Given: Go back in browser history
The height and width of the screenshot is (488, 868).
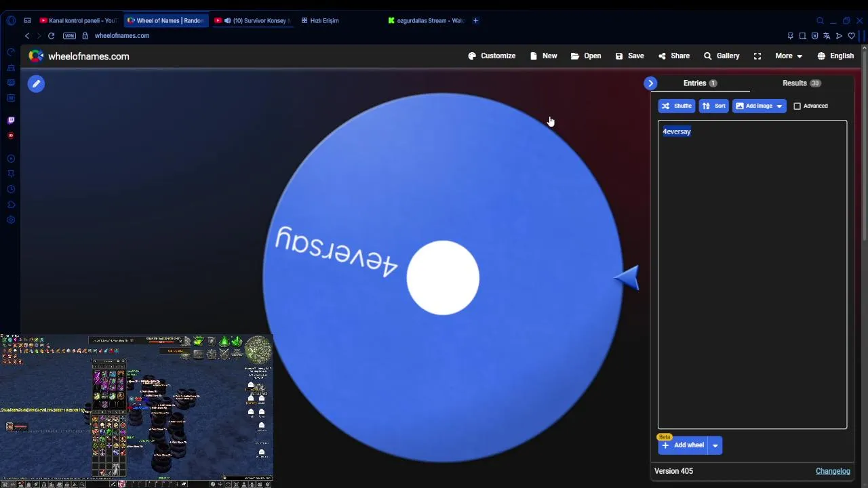Looking at the screenshot, I should tap(27, 36).
